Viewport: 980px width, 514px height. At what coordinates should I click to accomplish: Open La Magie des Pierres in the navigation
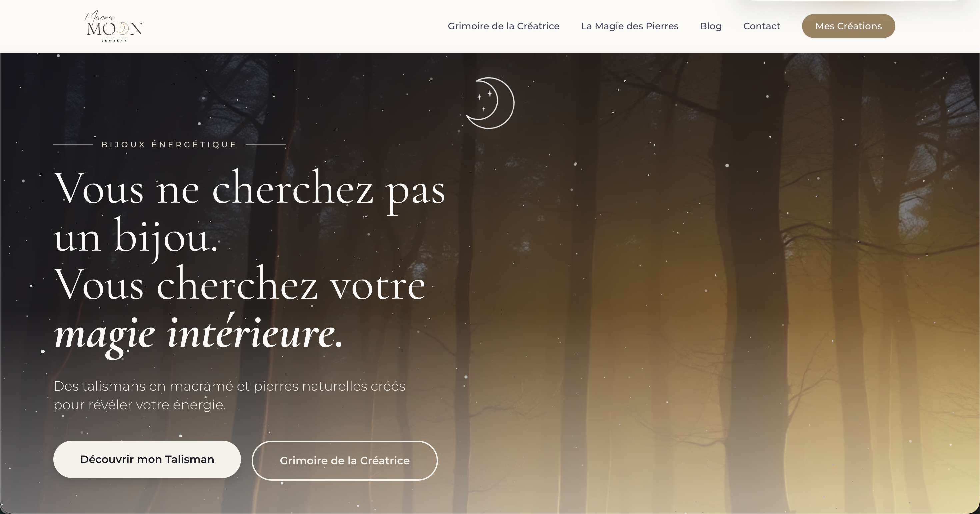coord(630,26)
